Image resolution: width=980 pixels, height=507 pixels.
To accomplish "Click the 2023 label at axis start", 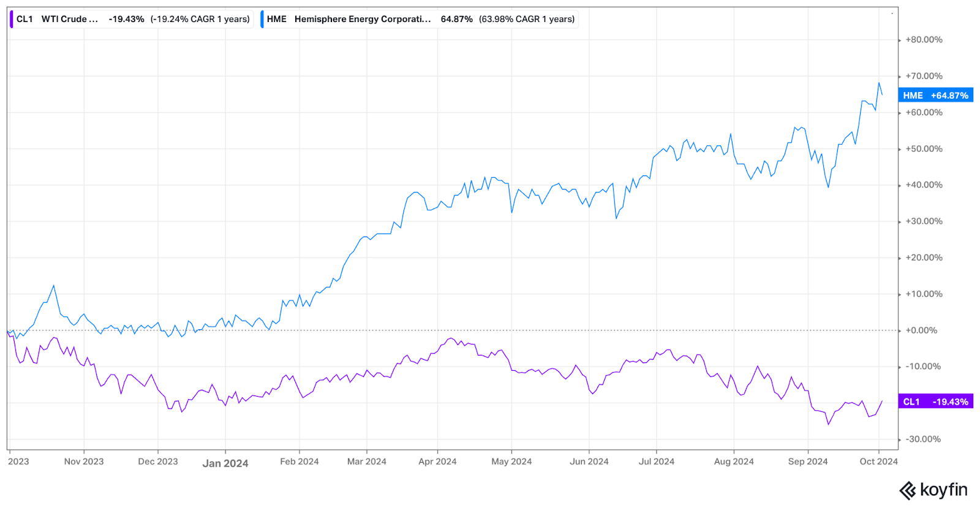I will click(x=18, y=462).
